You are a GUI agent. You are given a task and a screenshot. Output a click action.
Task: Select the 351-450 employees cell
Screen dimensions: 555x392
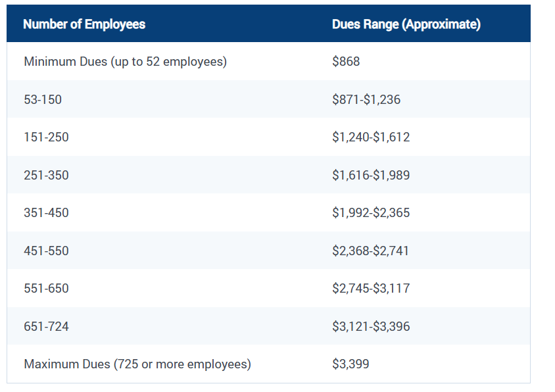tap(46, 213)
